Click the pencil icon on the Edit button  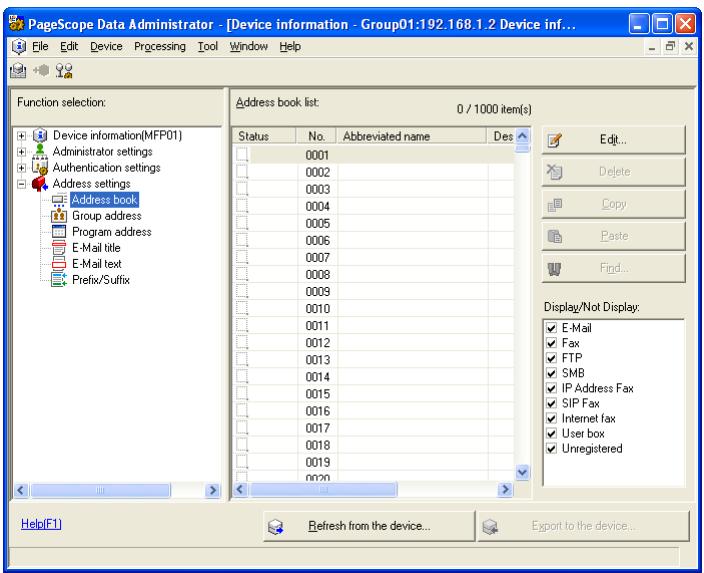point(554,140)
